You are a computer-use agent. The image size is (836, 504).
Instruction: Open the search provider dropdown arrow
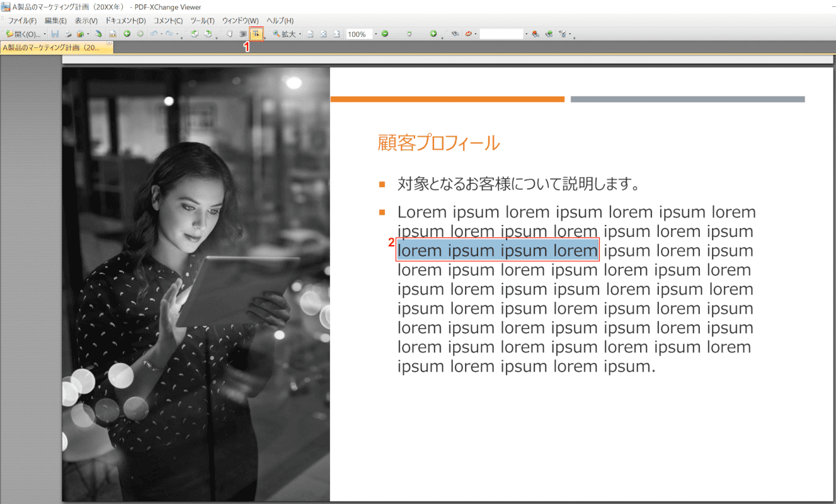475,34
